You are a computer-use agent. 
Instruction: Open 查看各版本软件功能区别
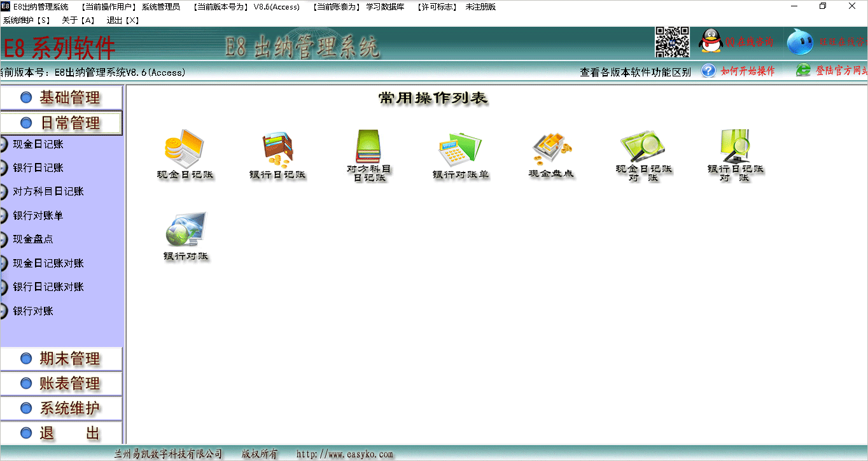pos(635,72)
